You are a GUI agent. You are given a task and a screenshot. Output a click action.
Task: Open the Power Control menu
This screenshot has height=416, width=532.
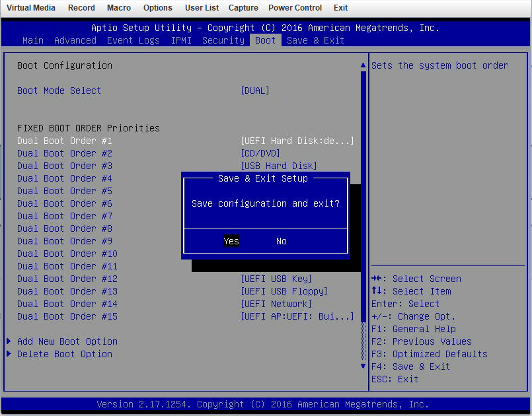click(295, 8)
